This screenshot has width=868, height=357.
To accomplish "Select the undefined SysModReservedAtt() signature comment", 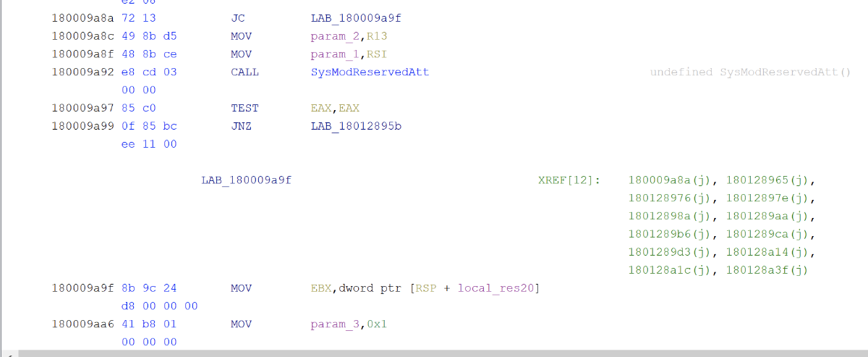I will (x=750, y=72).
